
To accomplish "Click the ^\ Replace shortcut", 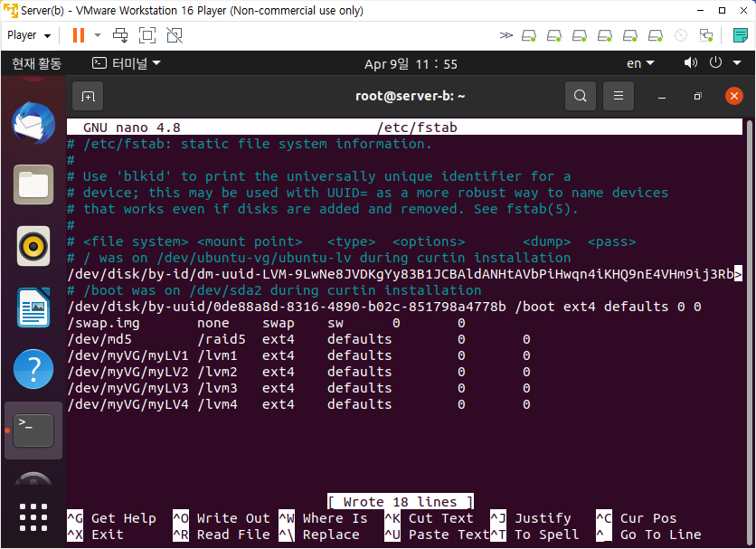I will point(319,535).
